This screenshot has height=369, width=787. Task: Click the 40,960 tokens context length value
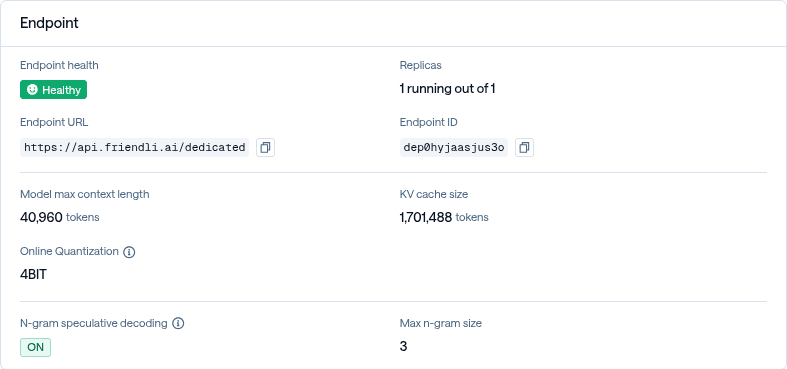(x=60, y=217)
